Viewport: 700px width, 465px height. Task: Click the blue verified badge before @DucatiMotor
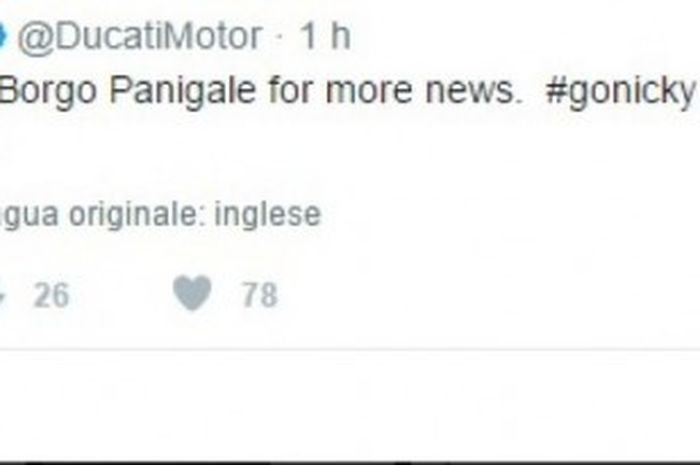click(2, 36)
